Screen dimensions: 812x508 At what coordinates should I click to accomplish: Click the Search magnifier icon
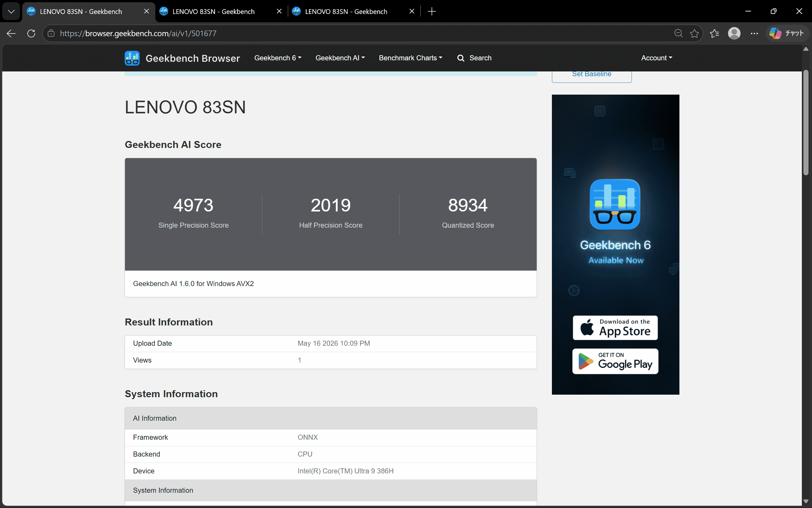[461, 58]
